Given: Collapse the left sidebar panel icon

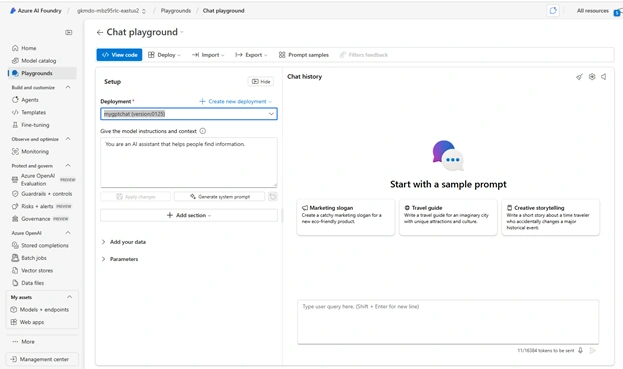Looking at the screenshot, I should 69,33.
